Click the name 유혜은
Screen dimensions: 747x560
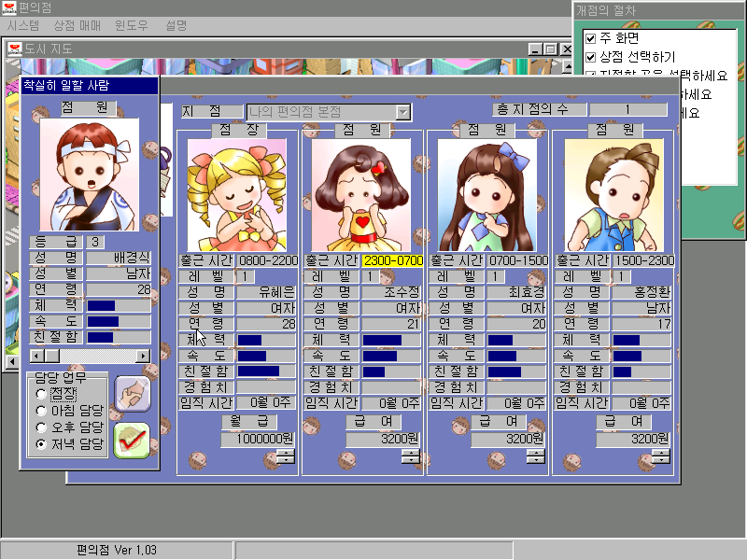pyautogui.click(x=276, y=292)
